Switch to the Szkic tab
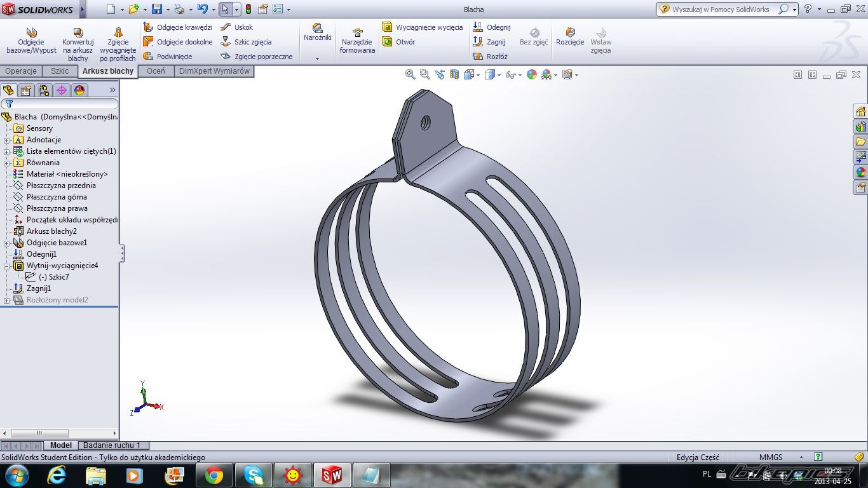 pyautogui.click(x=60, y=71)
